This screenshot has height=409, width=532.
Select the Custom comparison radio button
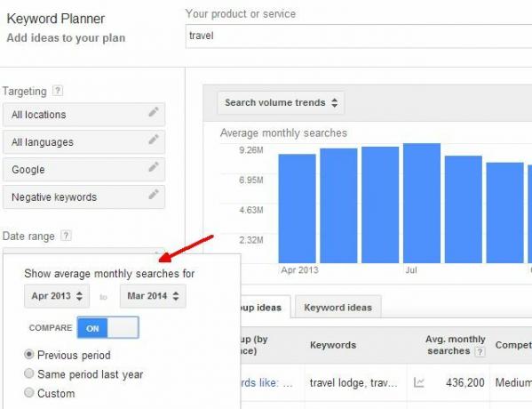(x=29, y=392)
